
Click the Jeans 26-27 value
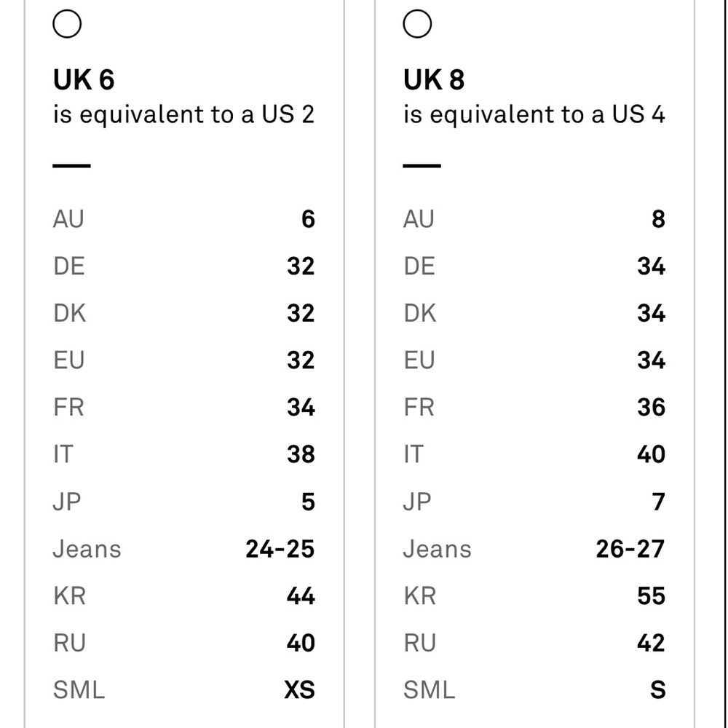pos(630,549)
